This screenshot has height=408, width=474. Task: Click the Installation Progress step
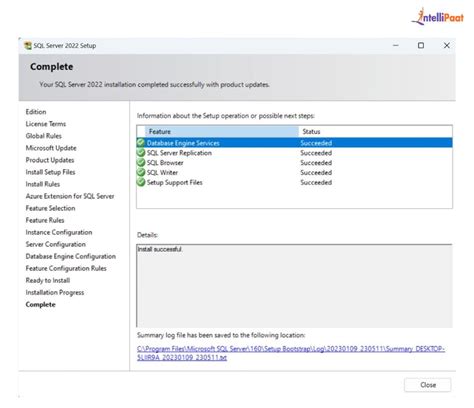click(x=55, y=292)
